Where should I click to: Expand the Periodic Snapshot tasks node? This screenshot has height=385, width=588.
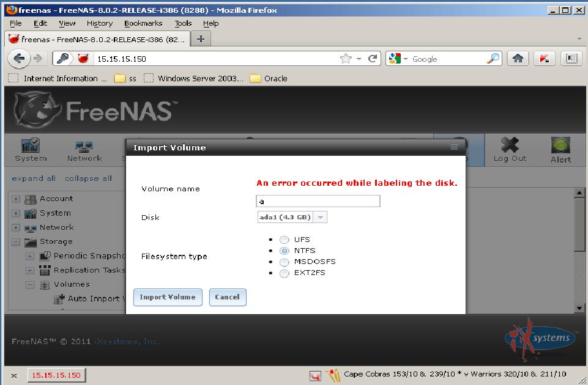30,256
